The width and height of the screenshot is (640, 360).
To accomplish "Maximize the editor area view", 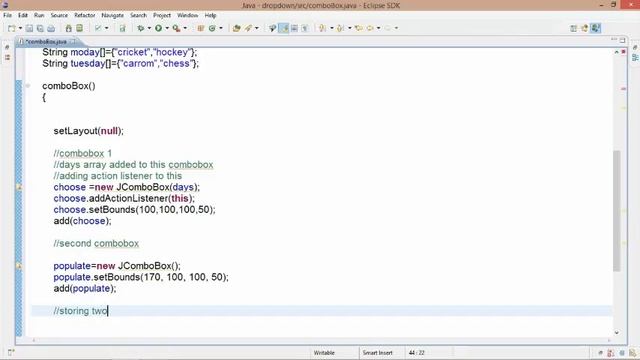I will point(622,40).
